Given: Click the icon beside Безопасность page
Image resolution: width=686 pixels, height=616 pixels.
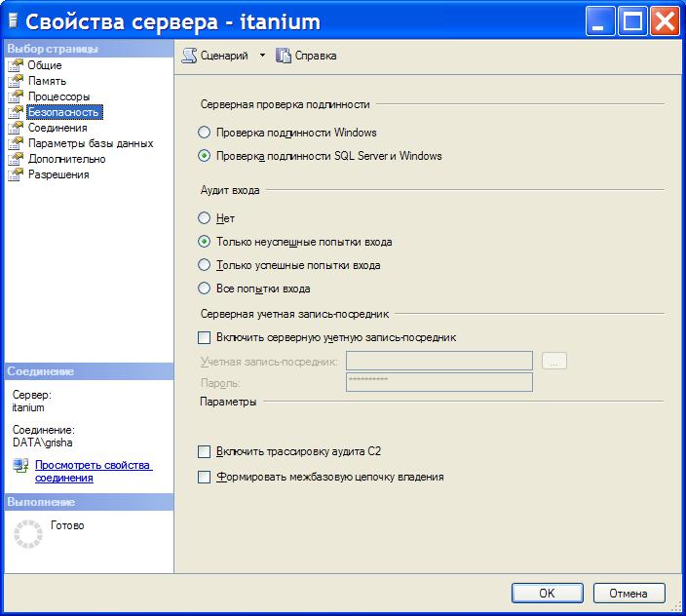Looking at the screenshot, I should click(x=16, y=112).
